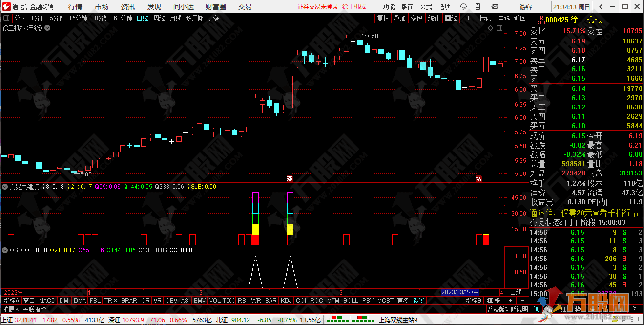Select the MACD indicator tab
The image size is (644, 325).
coord(47,301)
